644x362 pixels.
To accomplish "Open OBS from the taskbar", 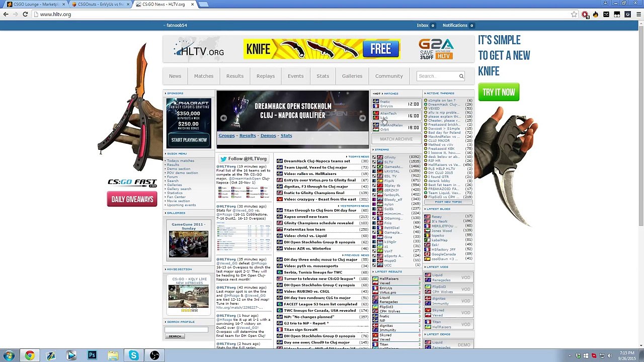I will point(154,355).
